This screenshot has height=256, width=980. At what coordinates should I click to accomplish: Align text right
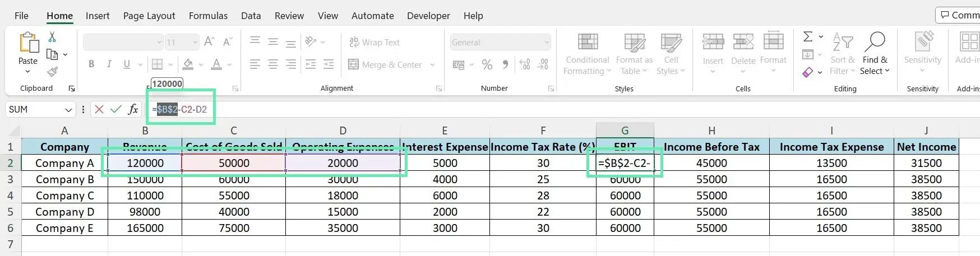291,64
